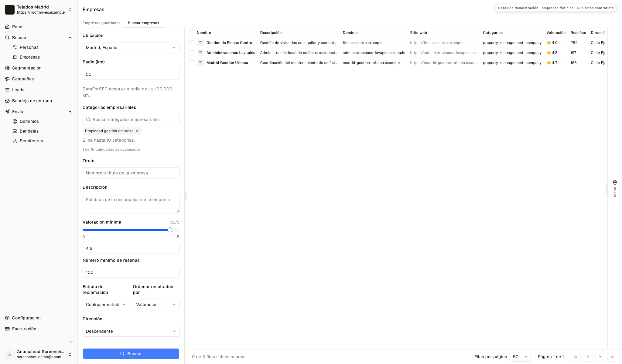Open the https://fincas-centro.example website link
This screenshot has width=622, height=364.
click(x=437, y=43)
